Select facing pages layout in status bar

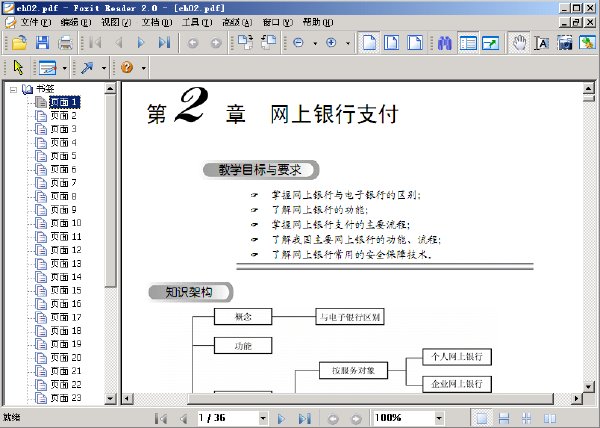tap(550, 418)
